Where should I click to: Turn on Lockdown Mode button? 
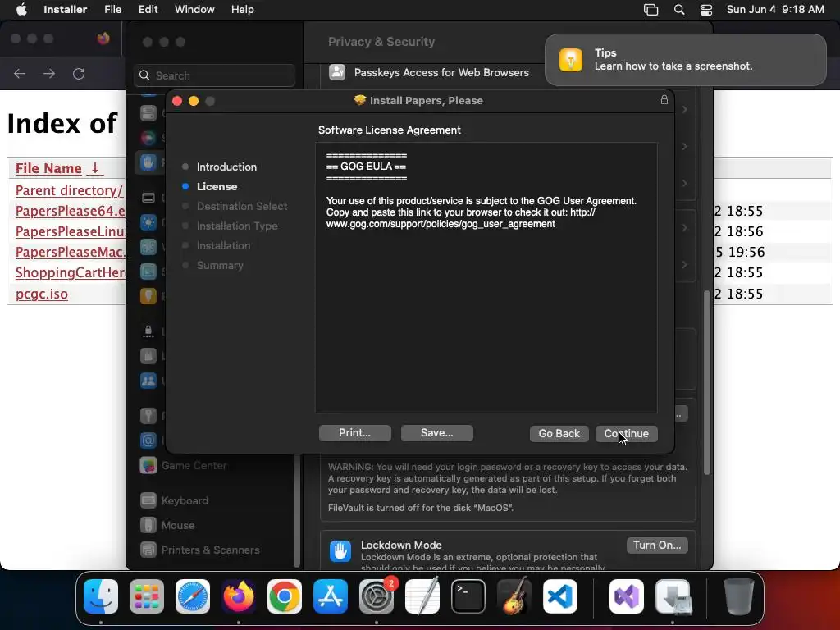(x=657, y=546)
